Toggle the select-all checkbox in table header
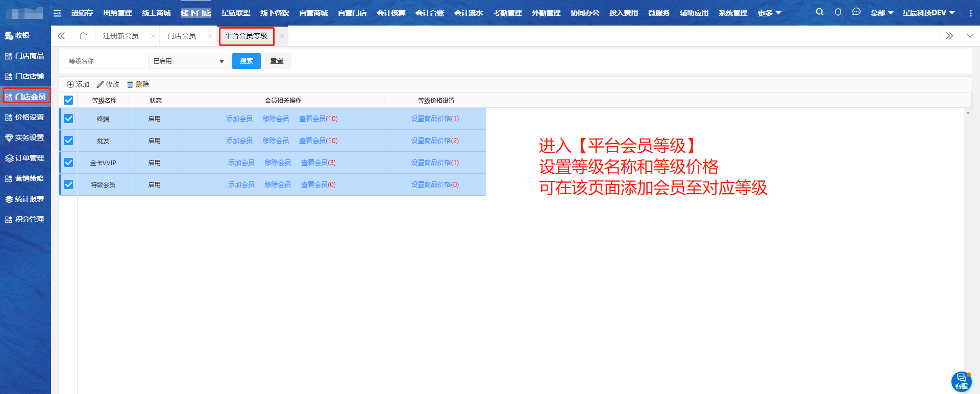980x394 pixels. point(68,100)
